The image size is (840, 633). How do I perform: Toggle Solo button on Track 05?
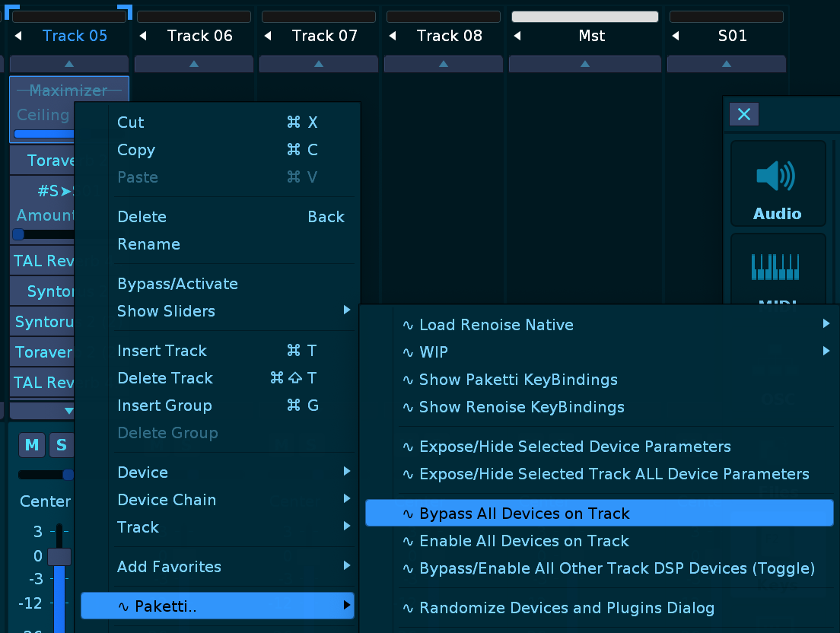(x=61, y=445)
